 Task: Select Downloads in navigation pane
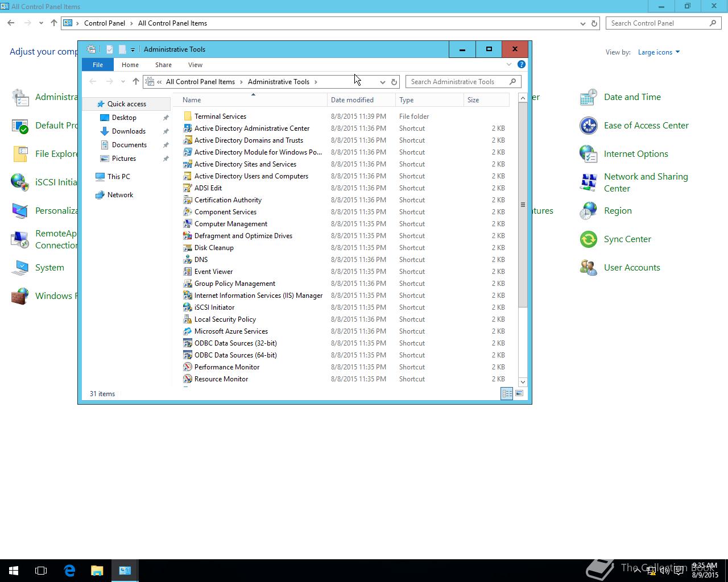click(x=129, y=131)
